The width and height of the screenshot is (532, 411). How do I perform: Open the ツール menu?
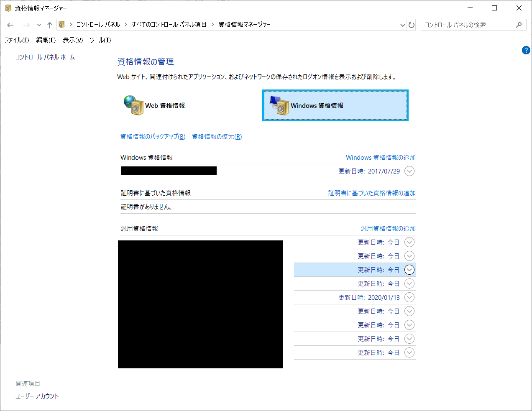pos(100,40)
